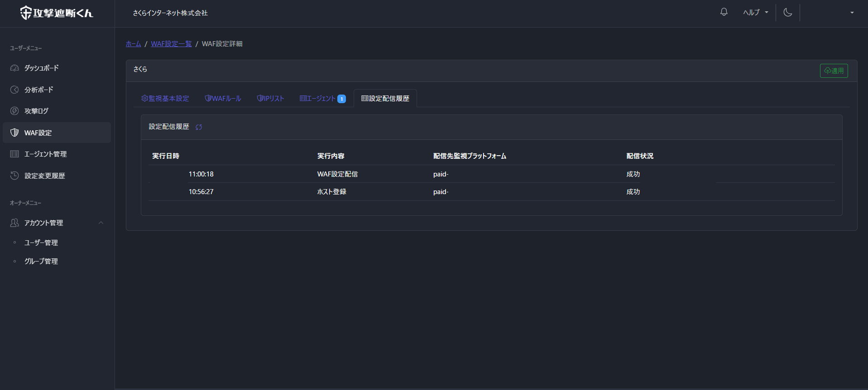
Task: Open the user account dropdown arrow
Action: 852,13
